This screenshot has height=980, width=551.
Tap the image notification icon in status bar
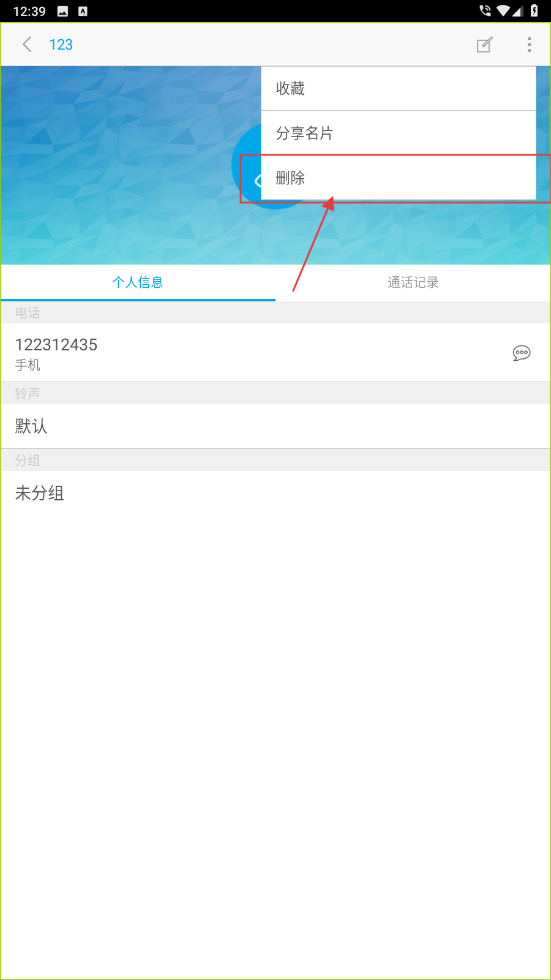(x=62, y=11)
